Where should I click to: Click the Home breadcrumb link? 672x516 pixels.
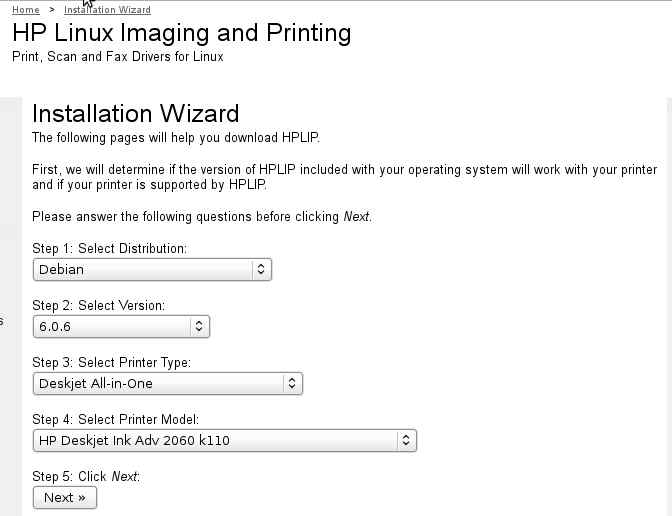point(26,10)
